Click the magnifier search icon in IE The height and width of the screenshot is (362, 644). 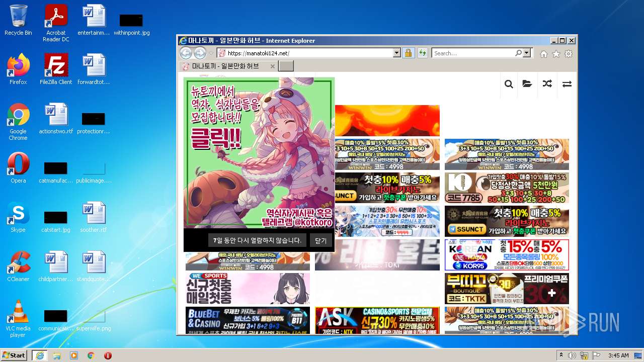[518, 53]
